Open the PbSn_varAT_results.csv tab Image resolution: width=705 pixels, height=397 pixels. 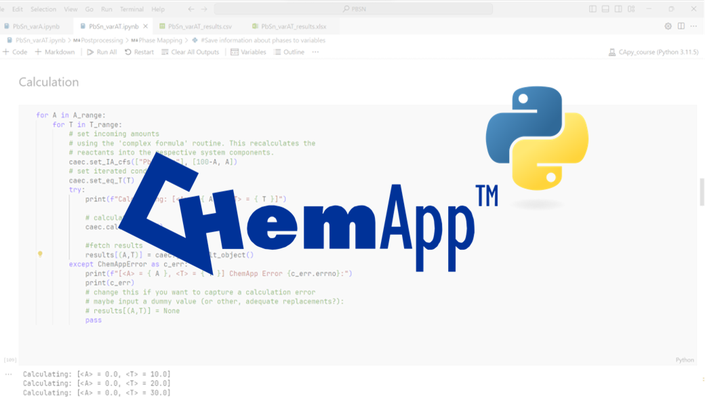point(196,27)
